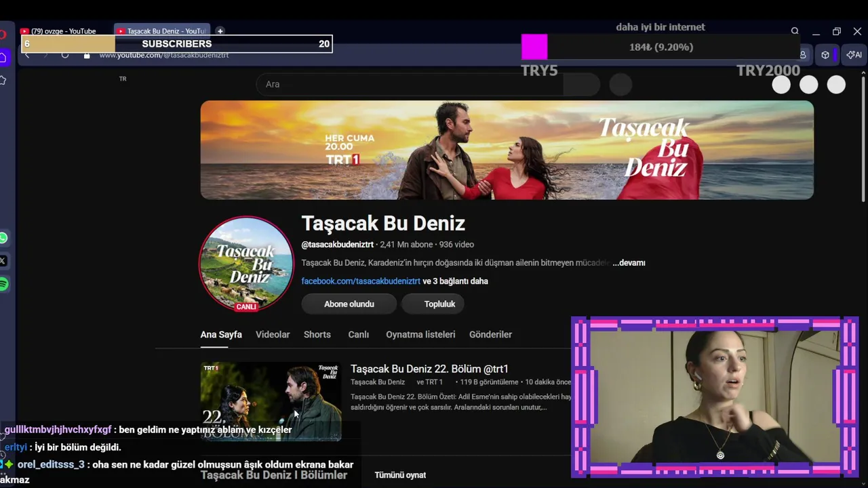Image resolution: width=868 pixels, height=488 pixels.
Task: Open video 'Taşacak Bu Deniz 22. Bölüm @trt1'
Action: [x=429, y=369]
